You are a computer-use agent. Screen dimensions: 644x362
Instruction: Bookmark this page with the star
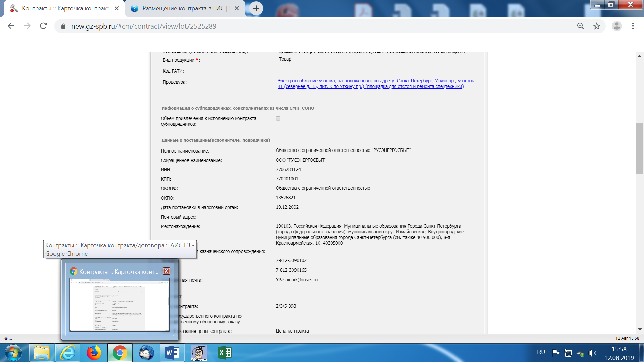[x=596, y=26]
